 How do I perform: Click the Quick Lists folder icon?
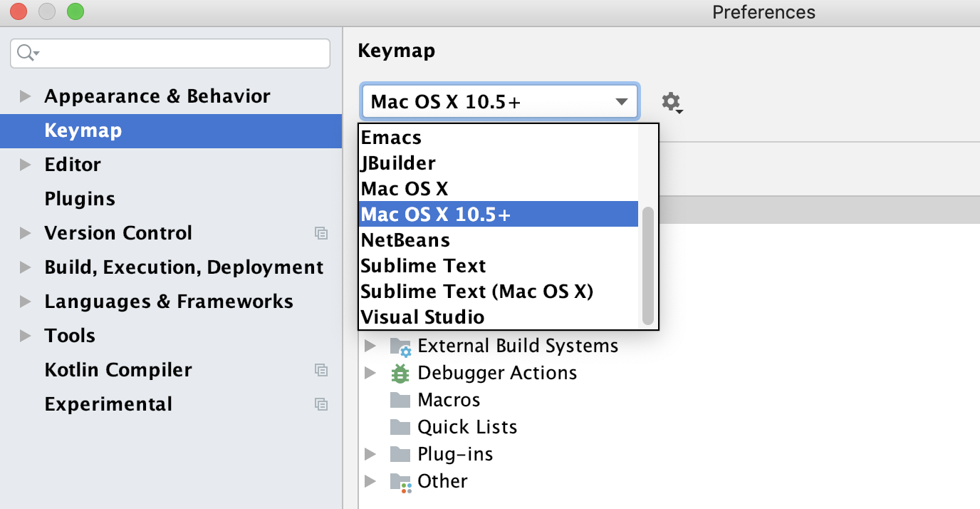400,426
